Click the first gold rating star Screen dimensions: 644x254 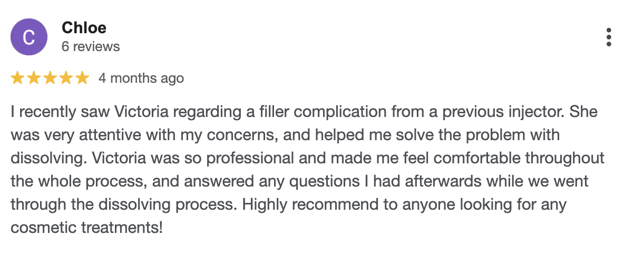point(17,79)
